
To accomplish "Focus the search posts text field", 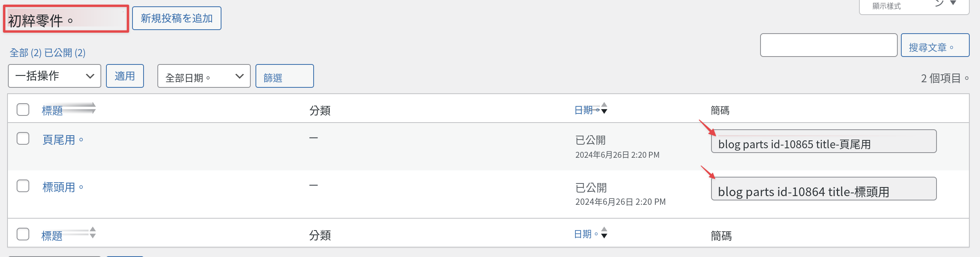I will pyautogui.click(x=829, y=45).
